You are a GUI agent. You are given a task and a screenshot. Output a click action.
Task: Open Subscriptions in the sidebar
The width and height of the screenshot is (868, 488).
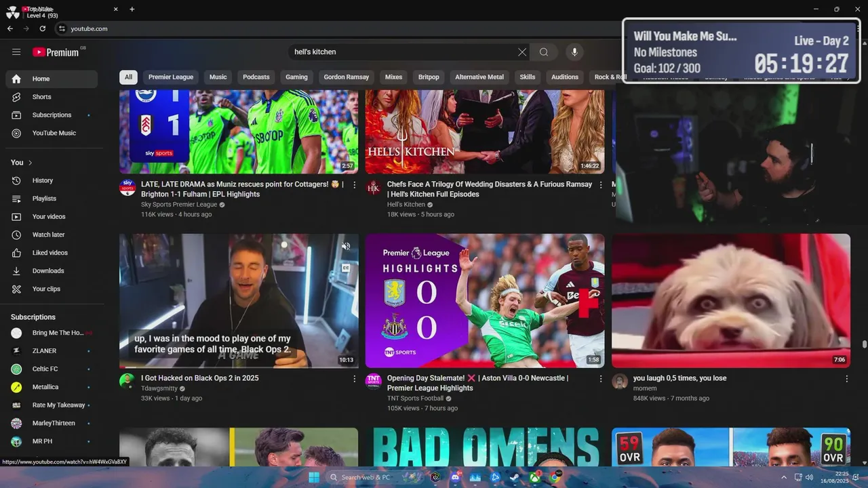coord(52,115)
